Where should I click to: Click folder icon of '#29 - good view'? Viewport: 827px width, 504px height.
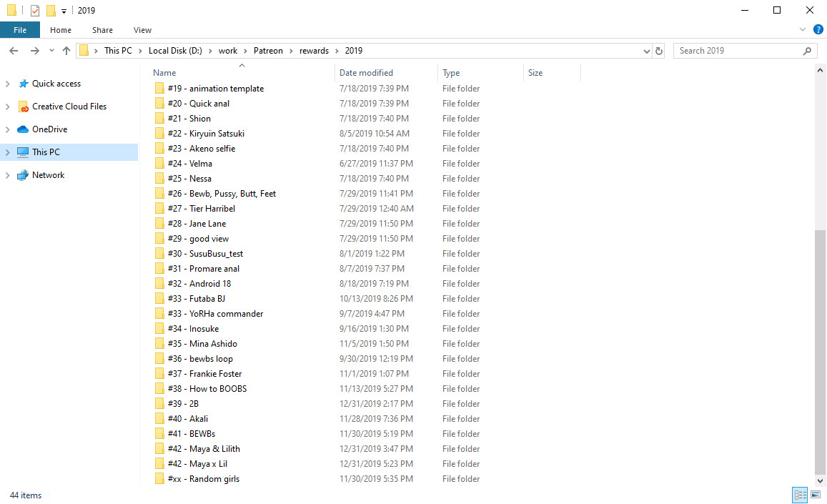tap(159, 239)
